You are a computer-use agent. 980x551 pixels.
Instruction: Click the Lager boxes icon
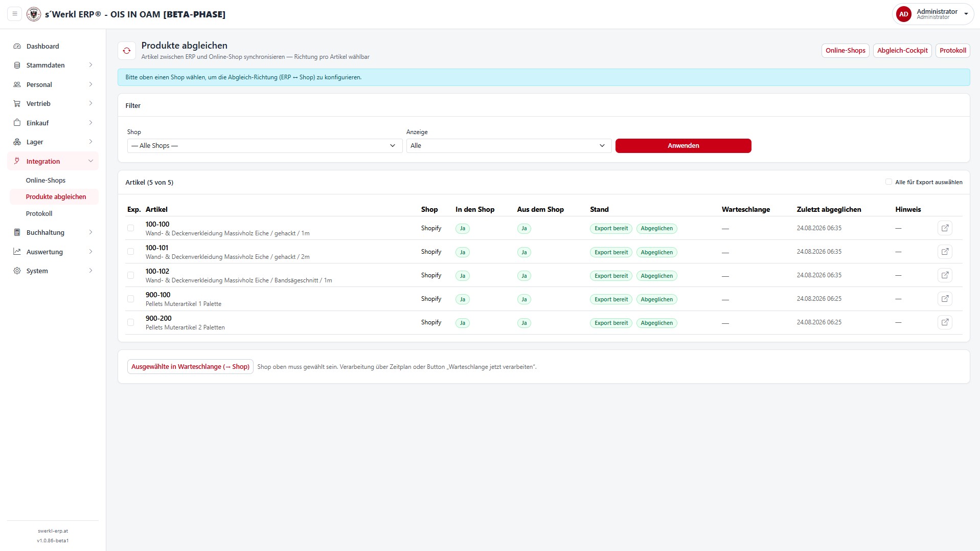coord(17,142)
